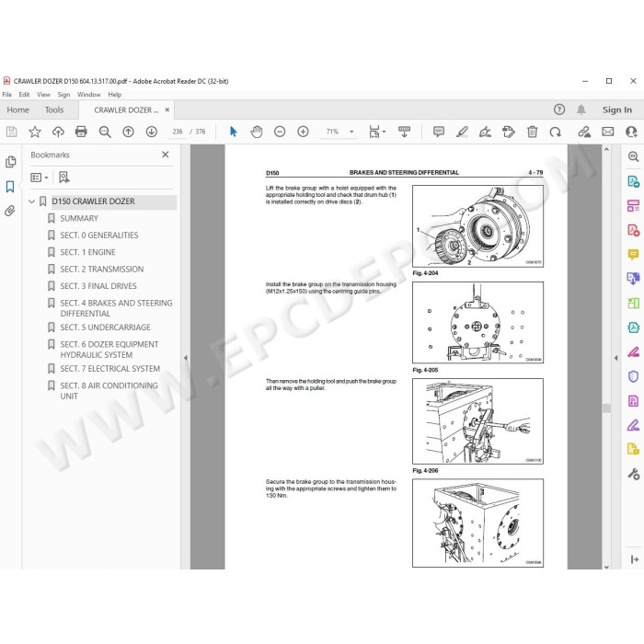The width and height of the screenshot is (644, 644).
Task: Add a sticky note comment
Action: pos(439,132)
